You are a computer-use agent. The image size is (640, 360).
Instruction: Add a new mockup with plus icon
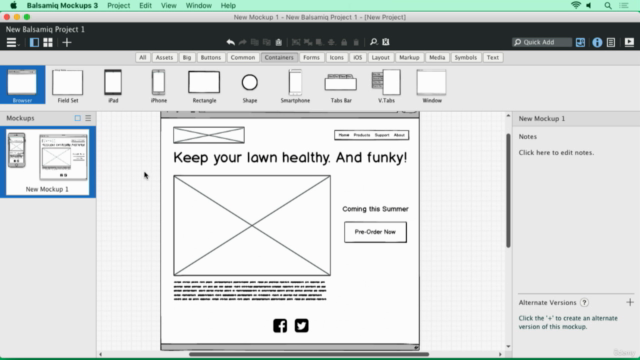click(67, 42)
